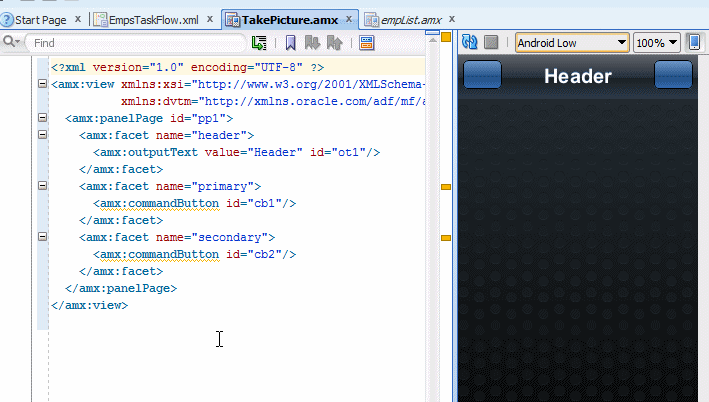Switch to the empList.amx tab
Viewport: 709px width, 402px height.
411,20
